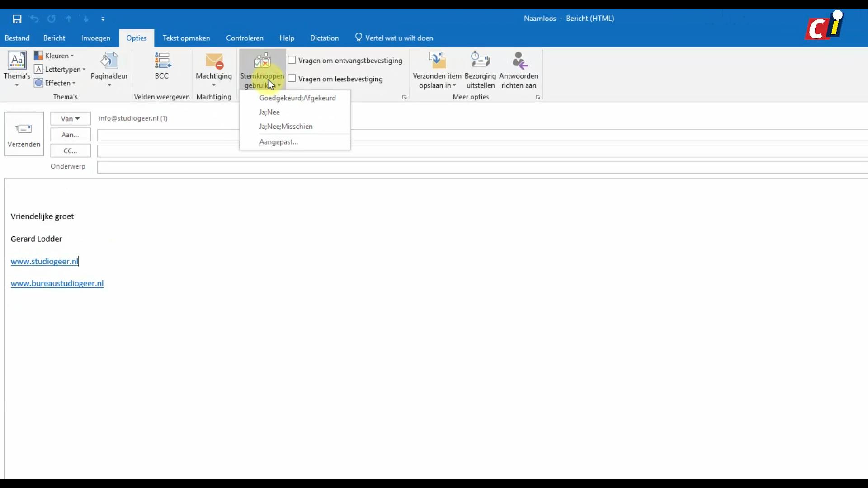Click inside the Onderwerp field
Screen dimensions: 868x488
pos(316,167)
